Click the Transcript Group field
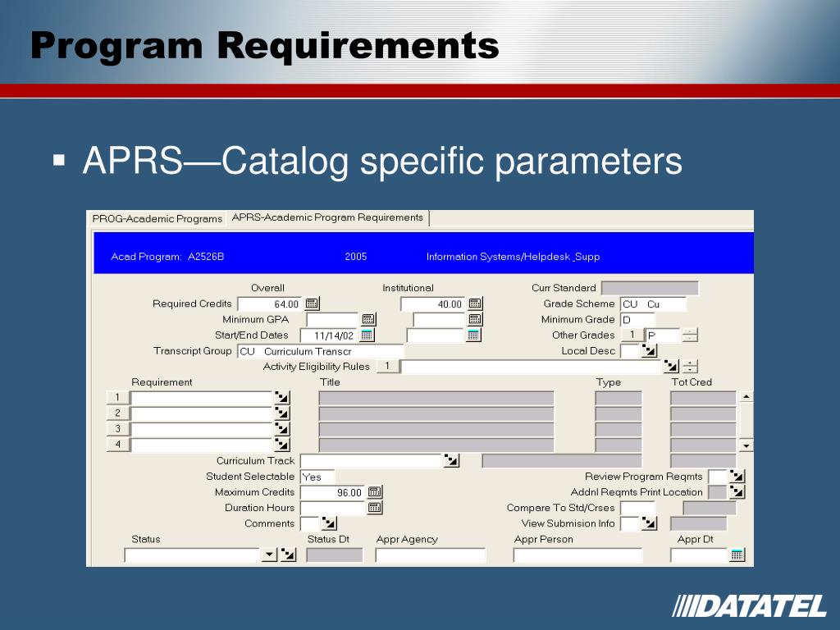The width and height of the screenshot is (840, 630). [321, 351]
